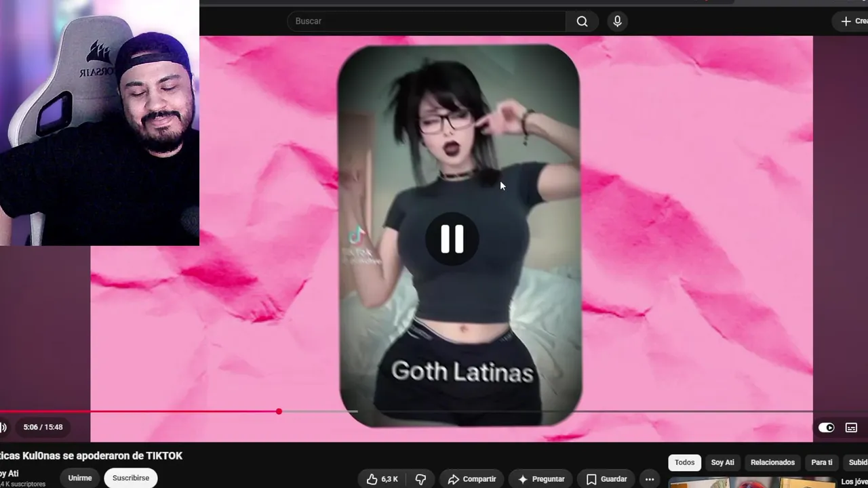Like the video with the thumbs-up button

pyautogui.click(x=382, y=479)
